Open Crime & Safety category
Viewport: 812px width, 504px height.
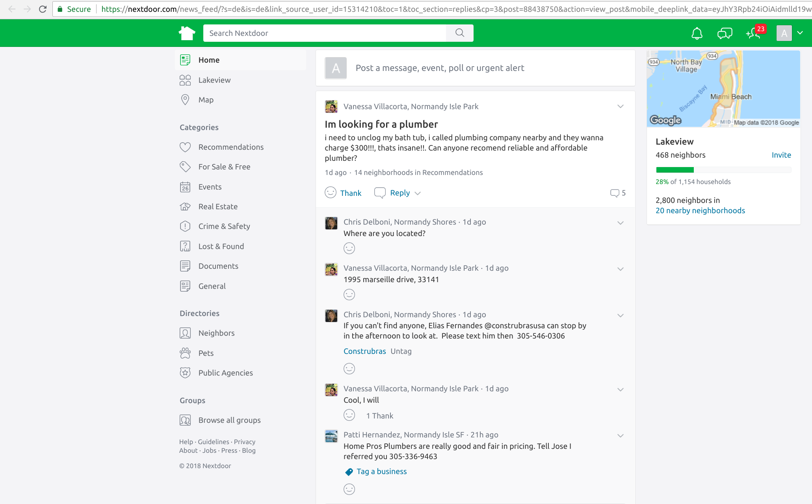[224, 226]
